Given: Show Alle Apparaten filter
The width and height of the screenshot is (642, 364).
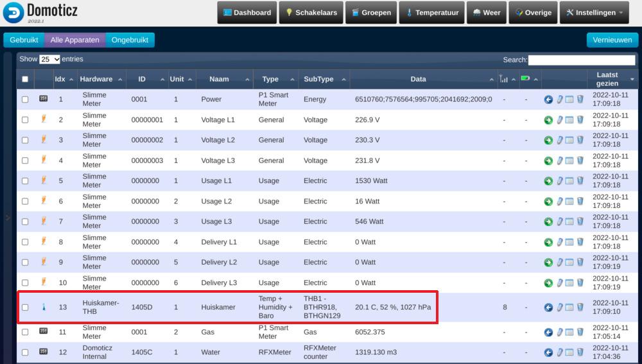Looking at the screenshot, I should coord(75,40).
